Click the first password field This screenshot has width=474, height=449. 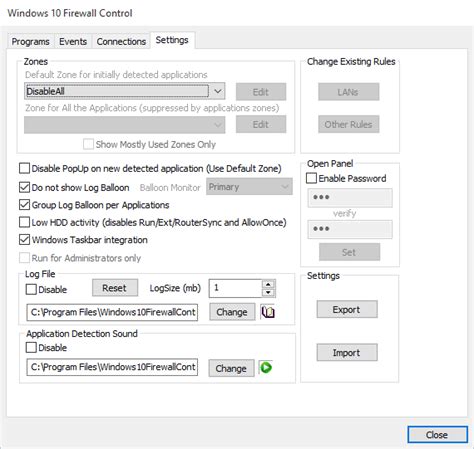click(x=350, y=197)
